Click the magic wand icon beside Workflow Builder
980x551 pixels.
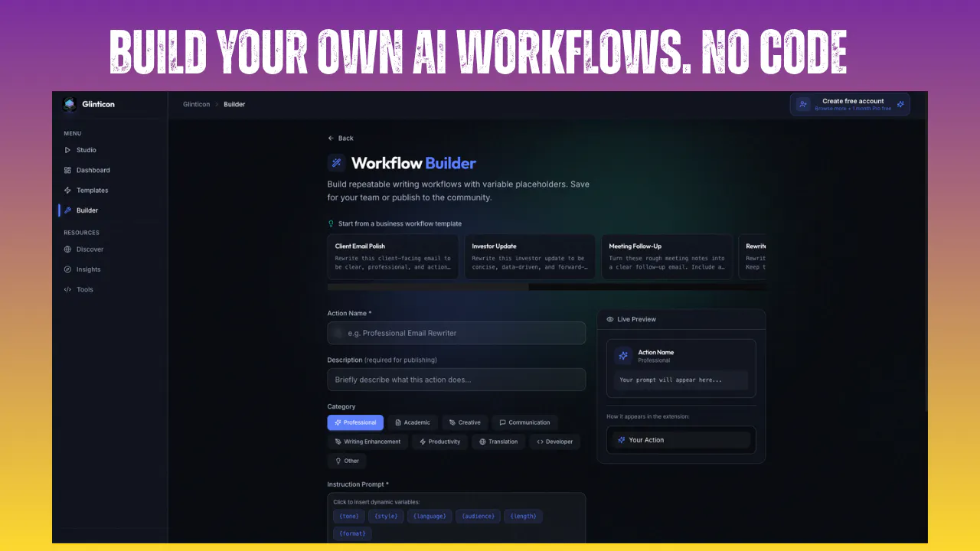pos(336,163)
